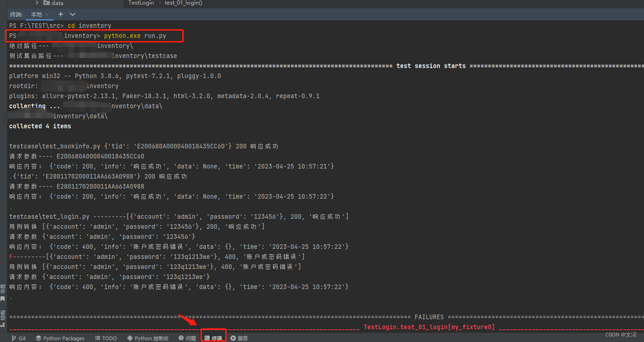This screenshot has height=342, width=644.
Task: Expand the chevron before the data folder breadcrumb
Action: [37, 3]
